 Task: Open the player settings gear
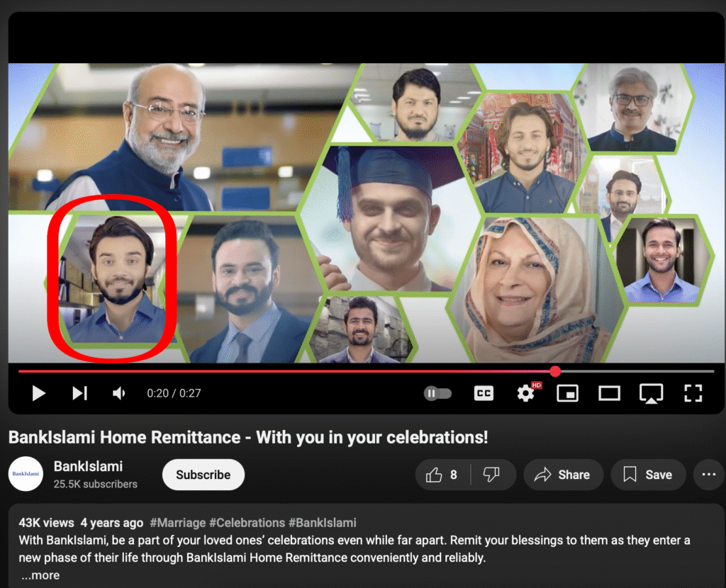click(525, 393)
